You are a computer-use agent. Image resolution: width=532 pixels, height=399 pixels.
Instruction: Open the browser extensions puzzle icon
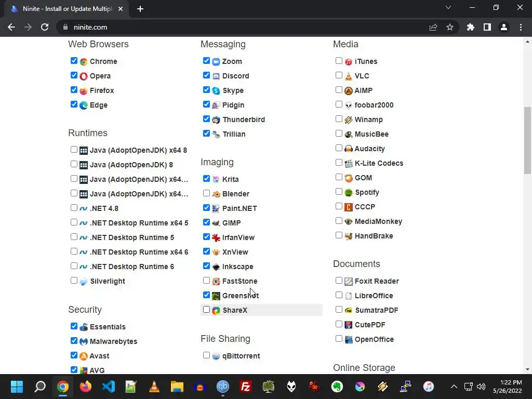(x=471, y=27)
